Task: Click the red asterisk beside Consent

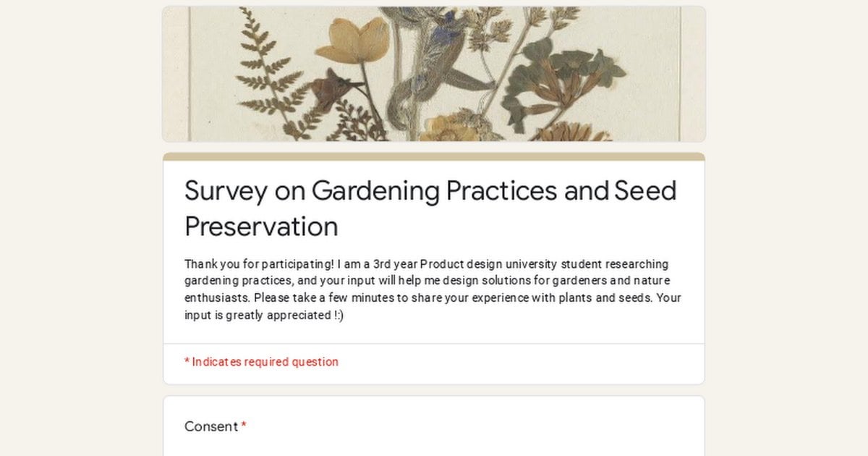Action: [x=244, y=426]
